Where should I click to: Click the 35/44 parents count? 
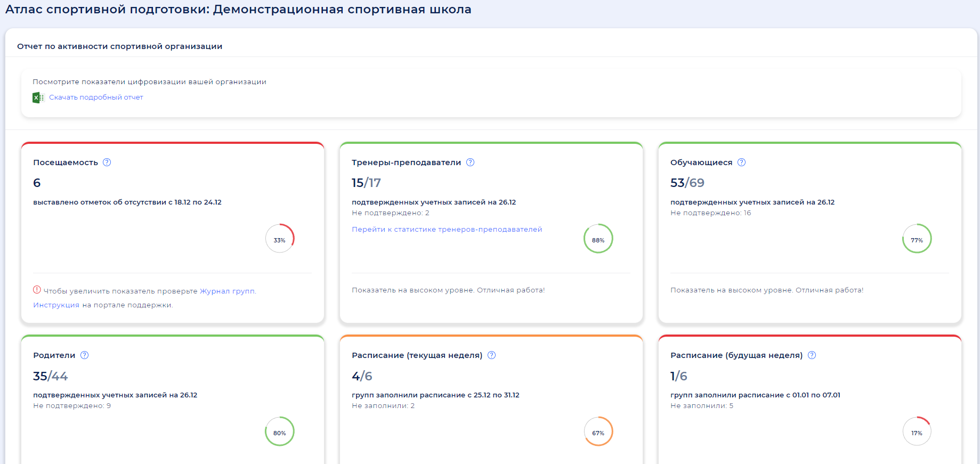(x=51, y=376)
